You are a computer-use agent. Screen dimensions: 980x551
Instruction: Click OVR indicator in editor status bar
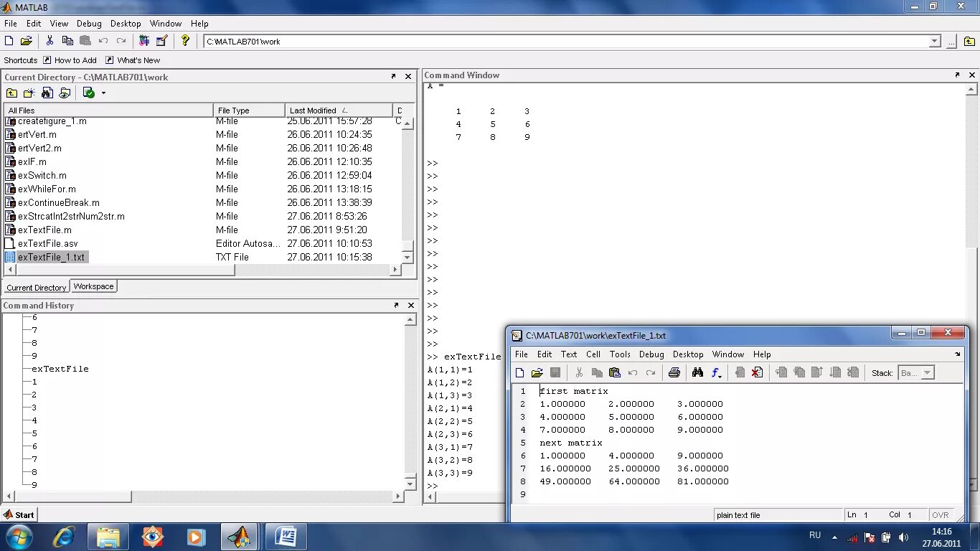coord(940,515)
